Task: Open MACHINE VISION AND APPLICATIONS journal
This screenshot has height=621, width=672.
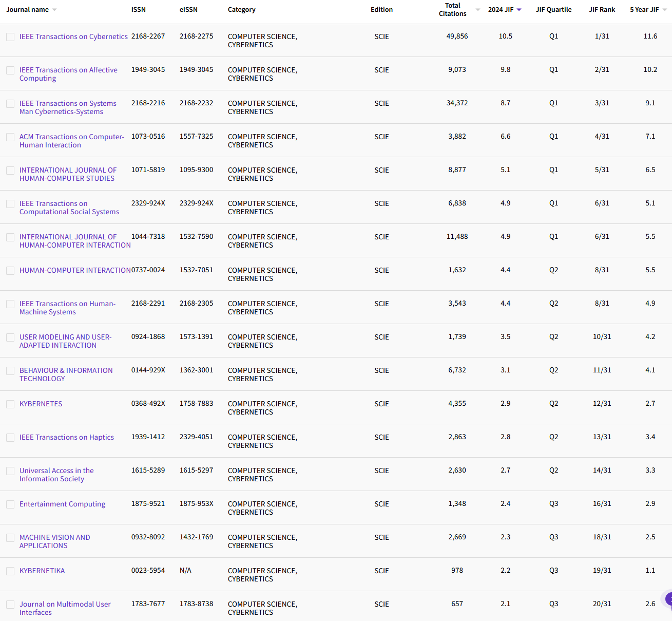Action: pyautogui.click(x=55, y=541)
